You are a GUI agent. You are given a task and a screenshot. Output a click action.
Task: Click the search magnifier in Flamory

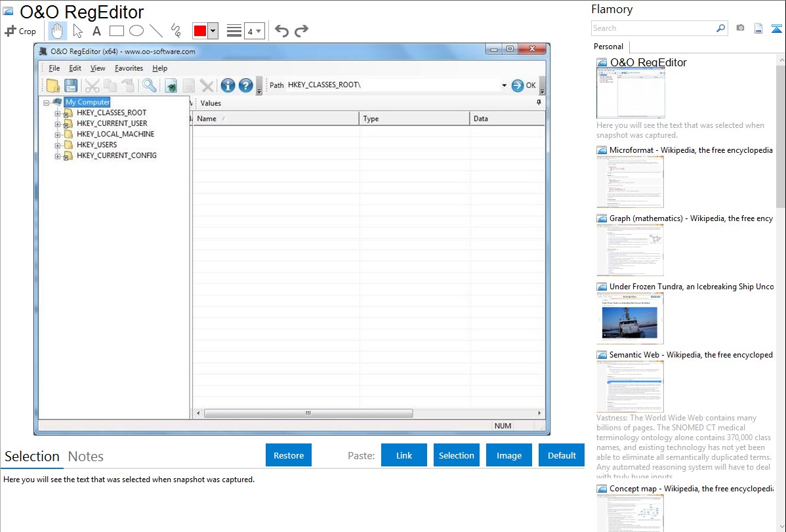click(721, 29)
